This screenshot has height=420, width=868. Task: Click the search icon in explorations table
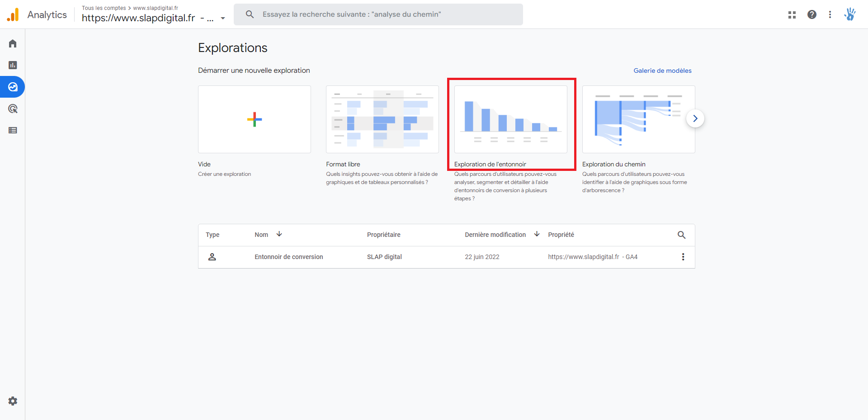click(x=681, y=235)
